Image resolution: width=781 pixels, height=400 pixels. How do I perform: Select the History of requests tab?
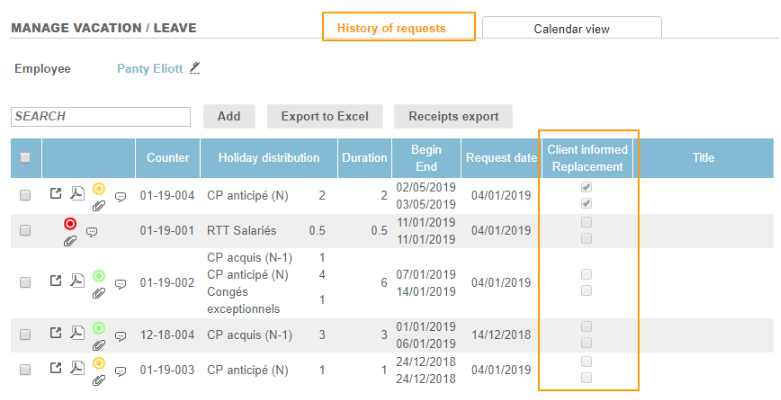(x=398, y=27)
